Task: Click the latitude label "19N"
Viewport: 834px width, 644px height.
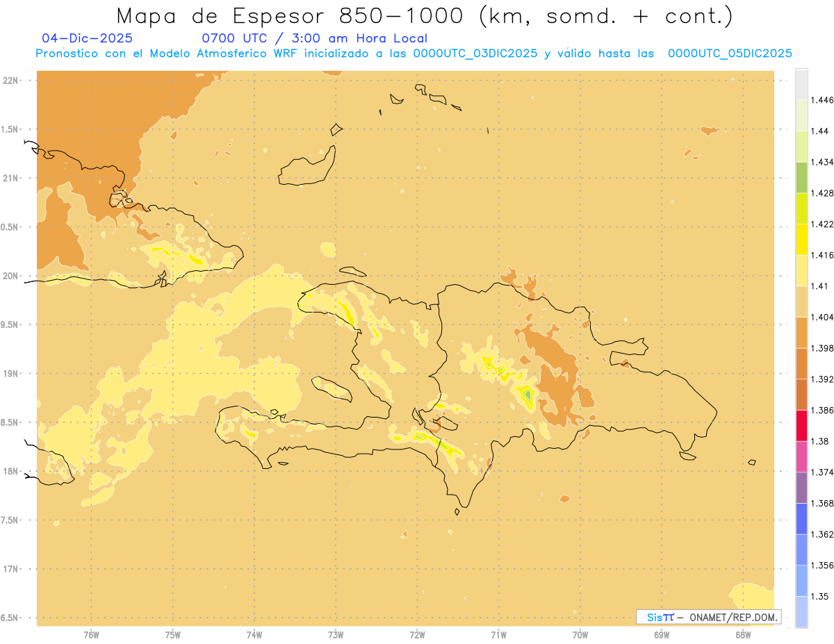Action: click(11, 374)
